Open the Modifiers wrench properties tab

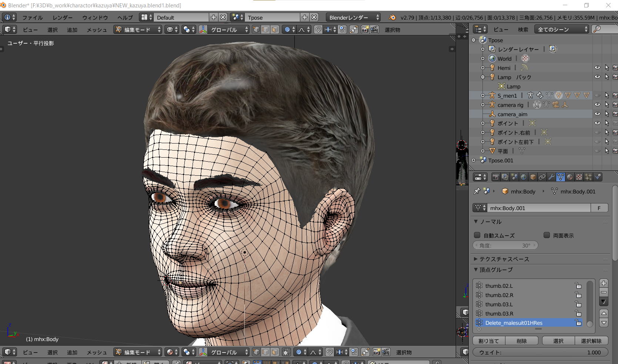(551, 177)
